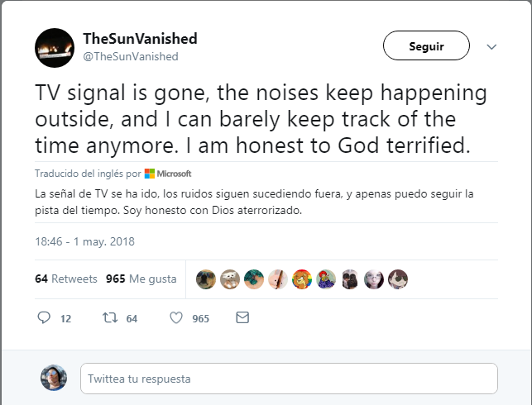
Task: Click the Twittea tu respuesta field
Action: click(289, 379)
